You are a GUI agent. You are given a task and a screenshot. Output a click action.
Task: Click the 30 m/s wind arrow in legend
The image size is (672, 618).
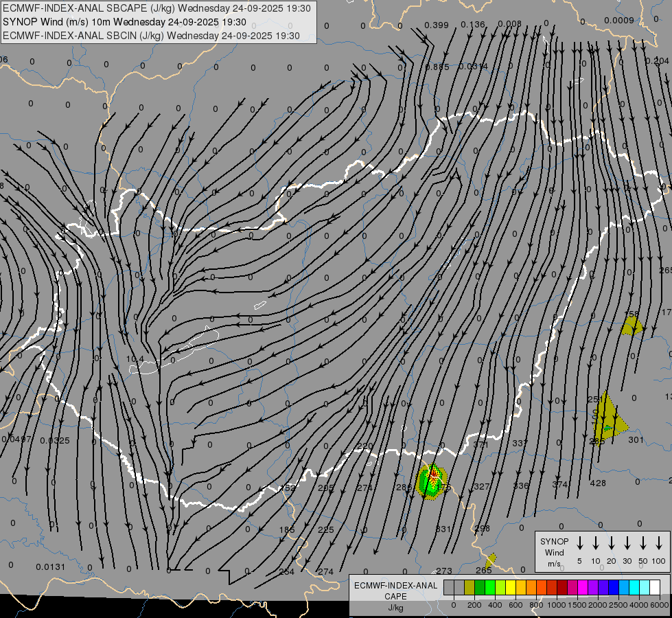tap(627, 543)
